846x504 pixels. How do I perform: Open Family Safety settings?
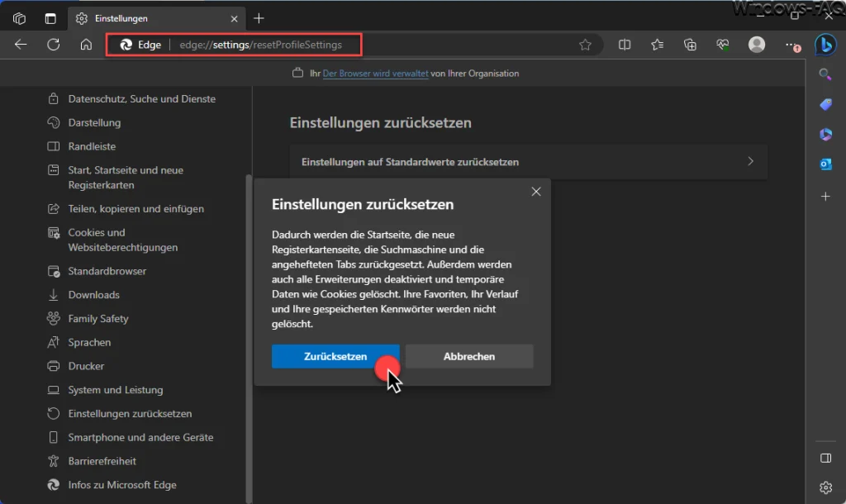tap(97, 319)
